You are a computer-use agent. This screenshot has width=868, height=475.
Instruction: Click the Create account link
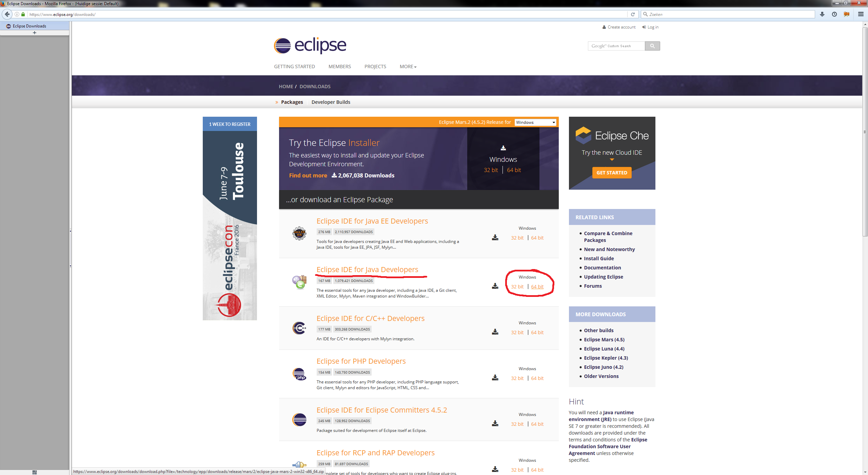[x=621, y=27]
